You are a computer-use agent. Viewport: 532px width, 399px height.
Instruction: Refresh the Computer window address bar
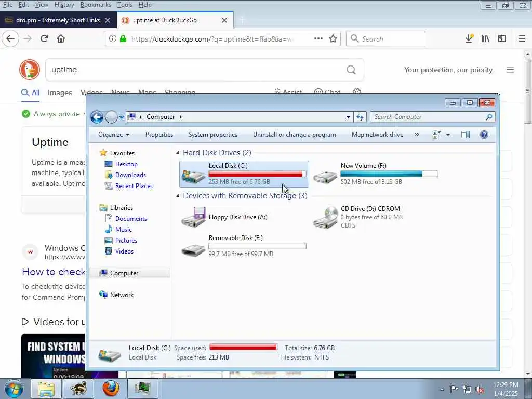tap(360, 117)
